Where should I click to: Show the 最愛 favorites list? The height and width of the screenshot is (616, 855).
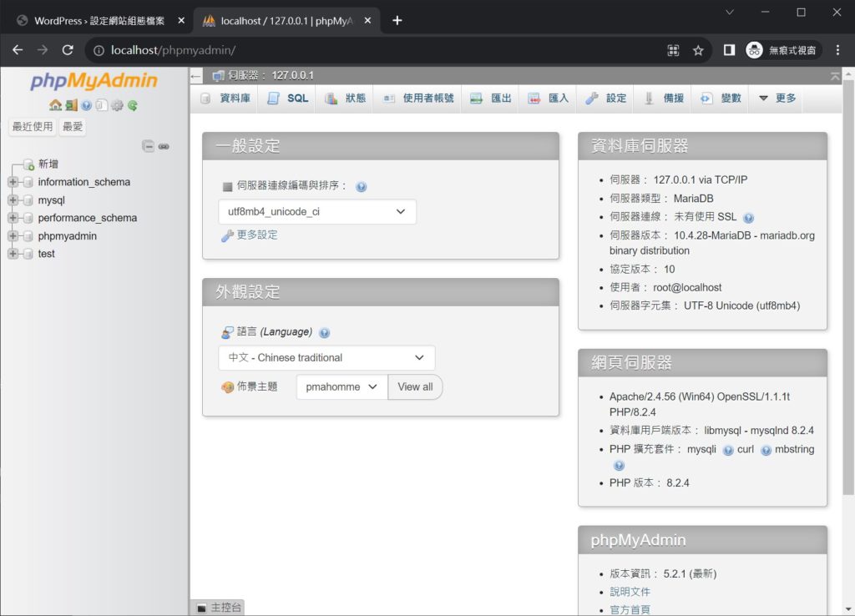pyautogui.click(x=73, y=127)
